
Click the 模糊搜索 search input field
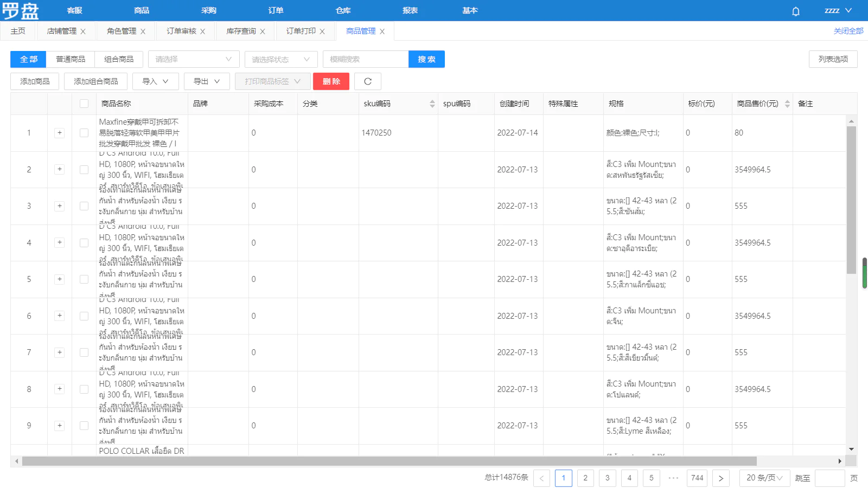(x=365, y=59)
